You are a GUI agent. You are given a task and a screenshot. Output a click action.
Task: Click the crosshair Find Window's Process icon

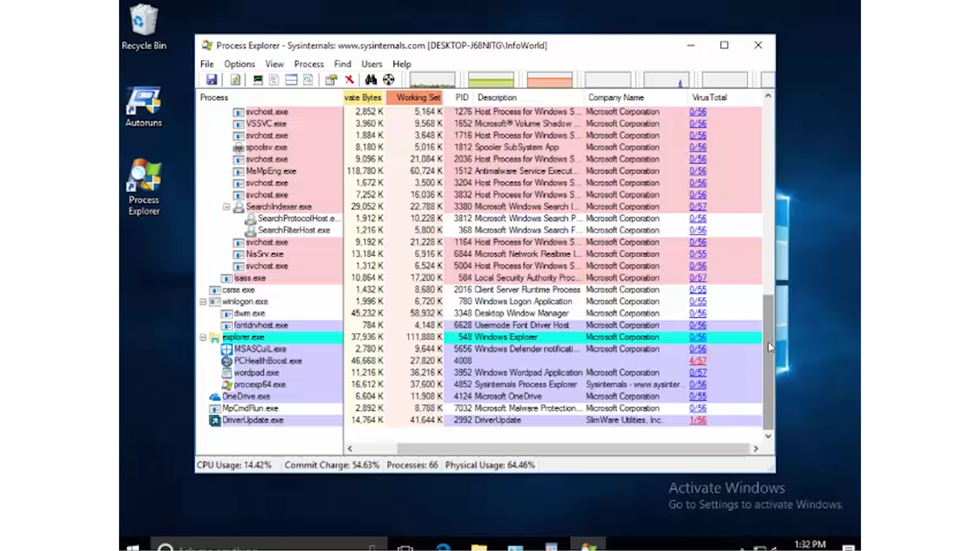389,80
